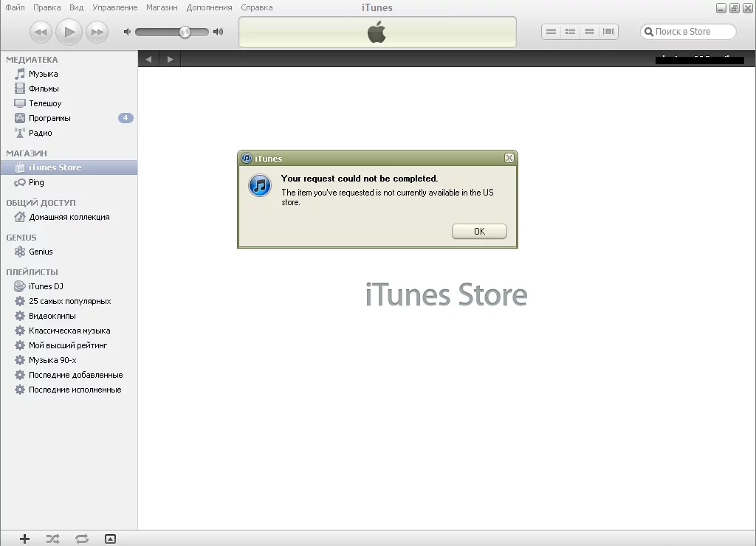756x546 pixels.
Task: Switch to list view icon
Action: pos(551,31)
